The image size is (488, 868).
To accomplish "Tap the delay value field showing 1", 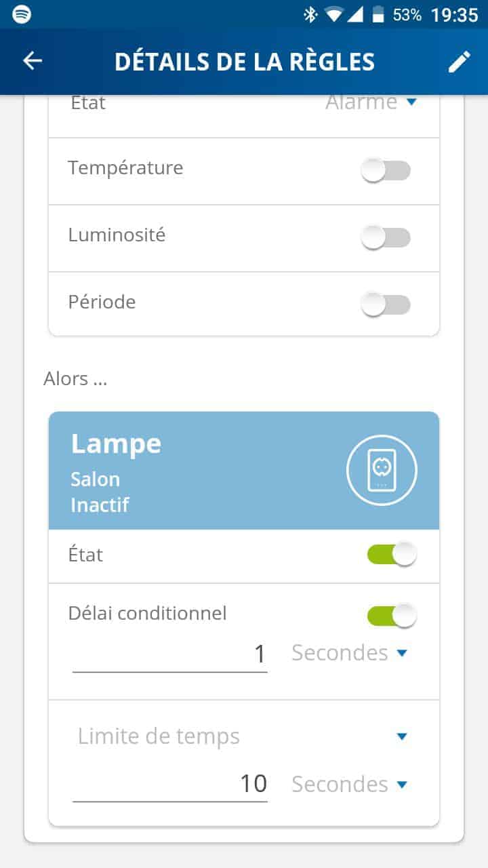I will (169, 654).
